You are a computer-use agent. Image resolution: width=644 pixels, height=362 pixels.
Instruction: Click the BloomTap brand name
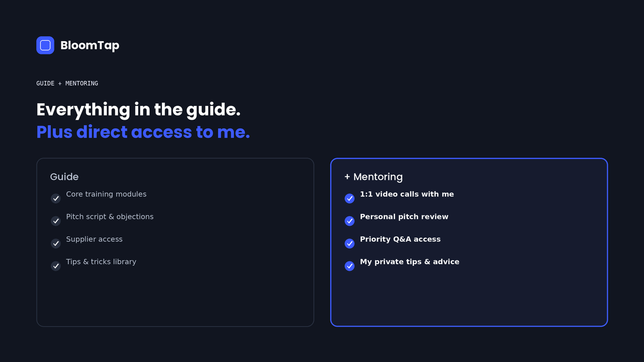coord(90,46)
